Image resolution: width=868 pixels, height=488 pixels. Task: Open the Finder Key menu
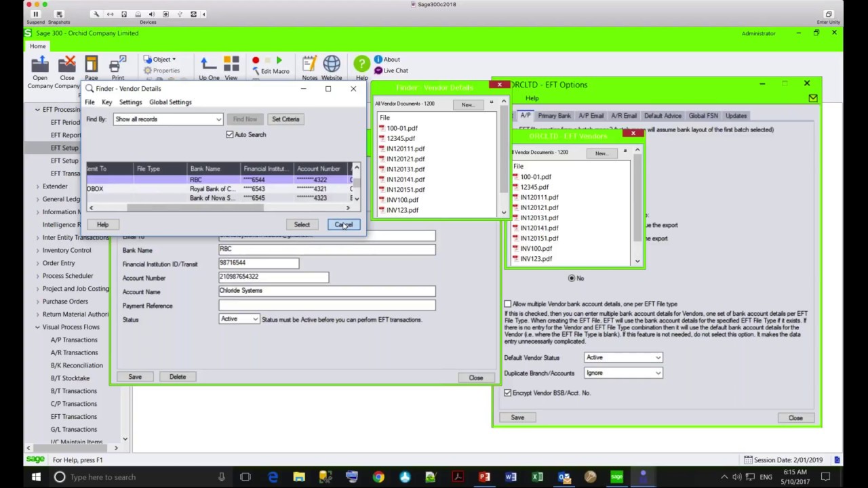coord(106,102)
